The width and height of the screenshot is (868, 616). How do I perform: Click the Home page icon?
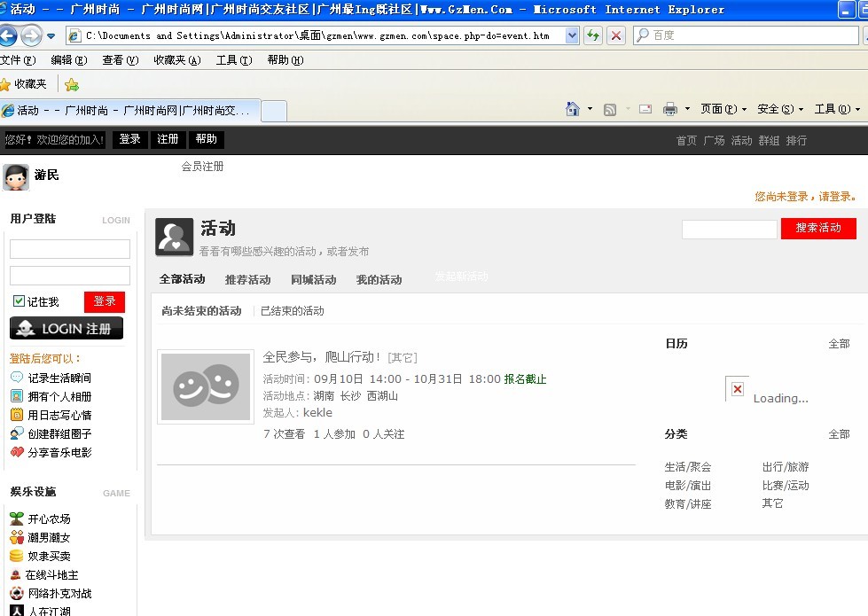573,109
